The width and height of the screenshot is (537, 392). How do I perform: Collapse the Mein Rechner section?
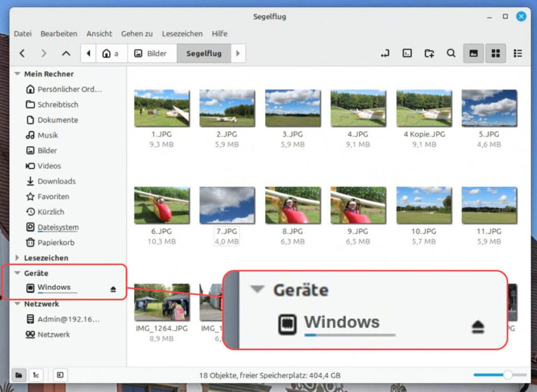point(17,74)
